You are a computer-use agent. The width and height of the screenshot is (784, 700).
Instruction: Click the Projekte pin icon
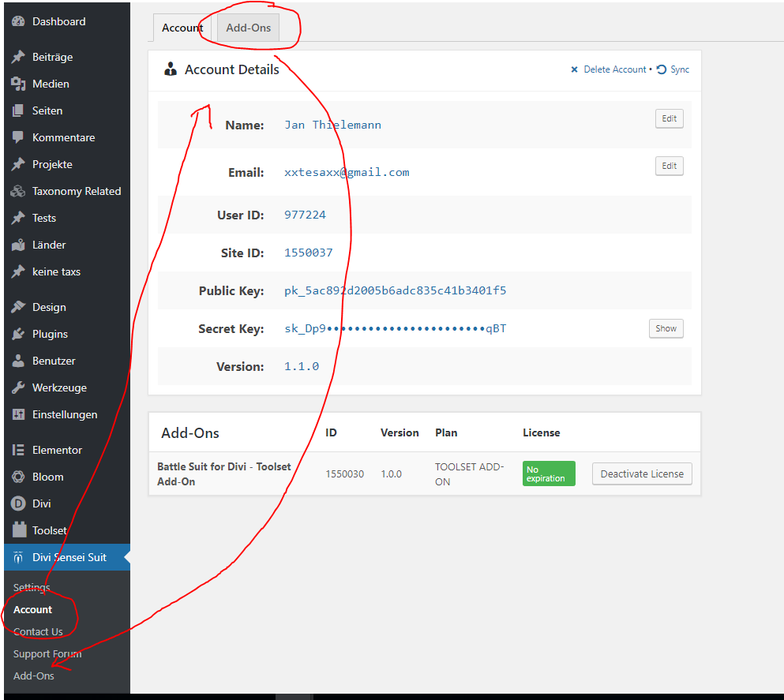pos(18,164)
